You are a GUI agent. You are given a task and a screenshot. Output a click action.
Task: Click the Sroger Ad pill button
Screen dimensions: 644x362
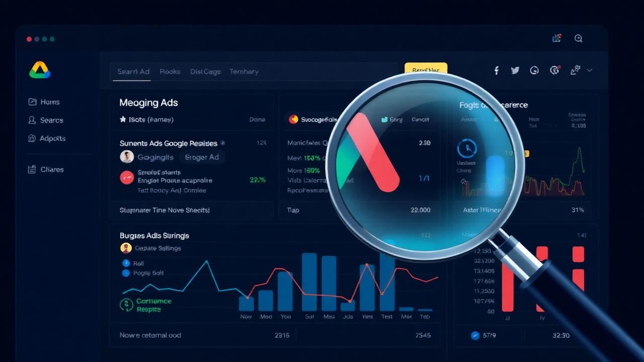click(202, 157)
